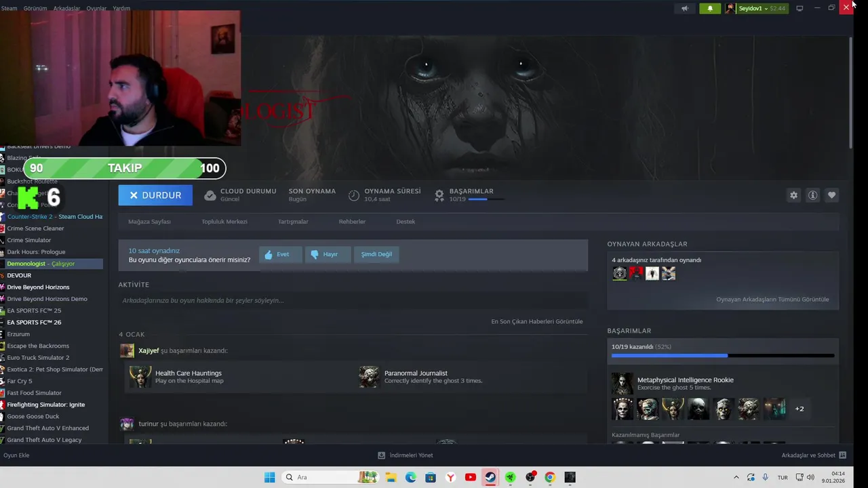The height and width of the screenshot is (488, 868).
Task: Open the game settings gear icon
Action: click(793, 195)
